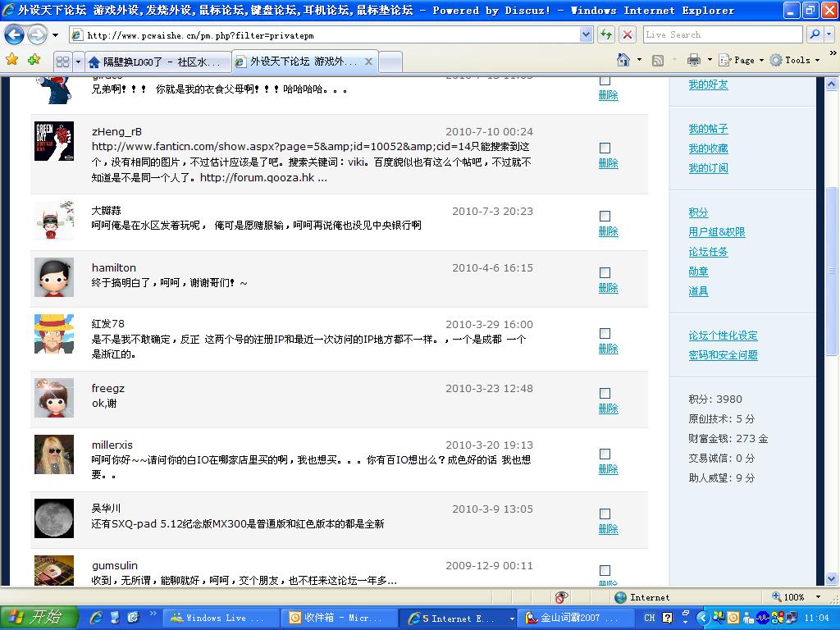Viewport: 840px width, 630px height.
Task: Open the 论坛任务 sidebar link
Action: 708,252
